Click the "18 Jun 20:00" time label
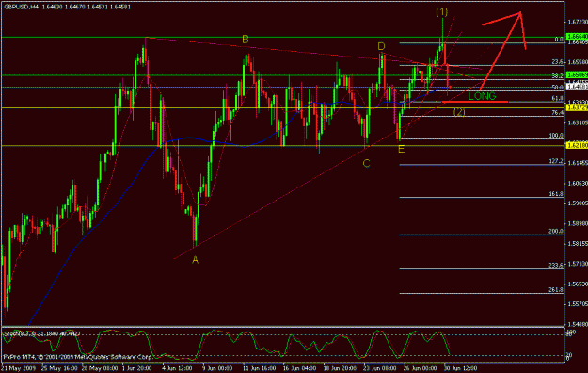 (340, 368)
